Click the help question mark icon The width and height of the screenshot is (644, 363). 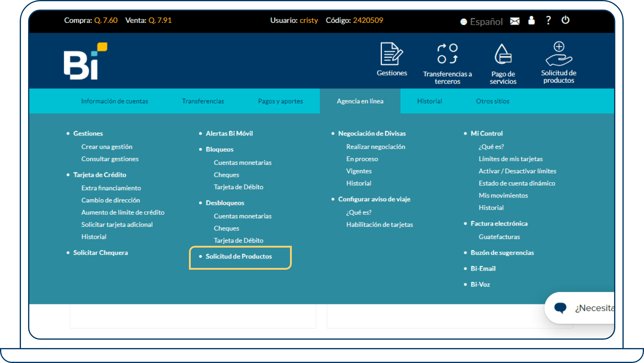point(548,20)
